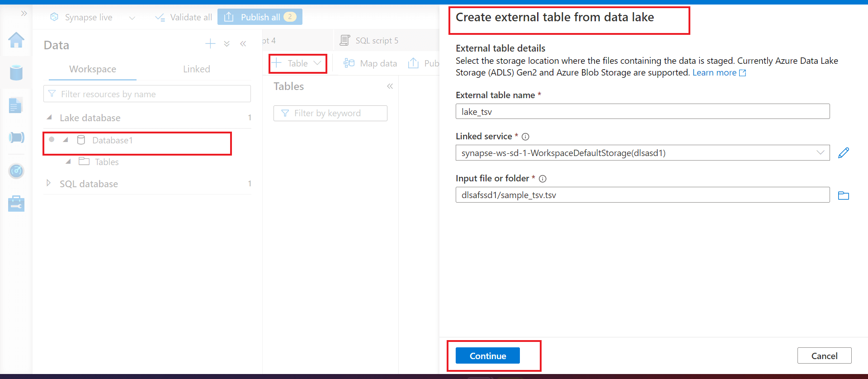Open the Data hub cylinder icon
Image resolution: width=868 pixels, height=379 pixels.
16,72
